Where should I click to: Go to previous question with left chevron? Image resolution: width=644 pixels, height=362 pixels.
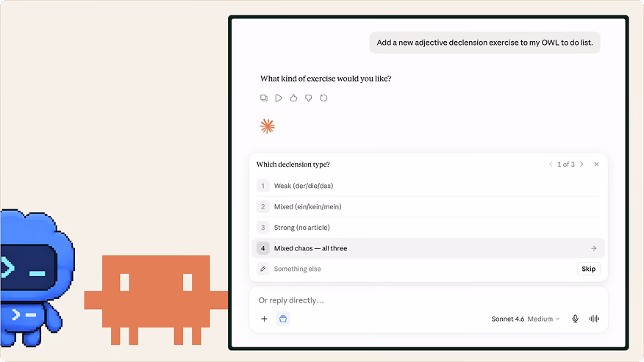coord(551,164)
